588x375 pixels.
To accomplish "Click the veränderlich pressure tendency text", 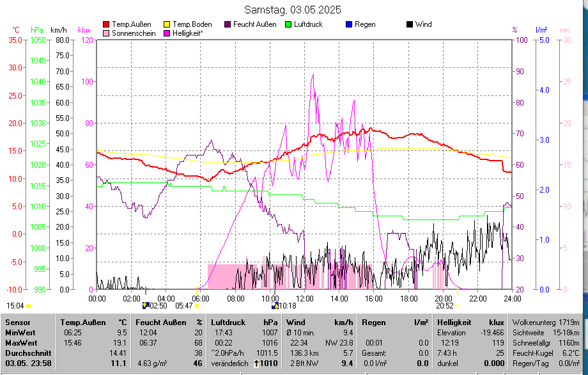I will coord(230,363).
